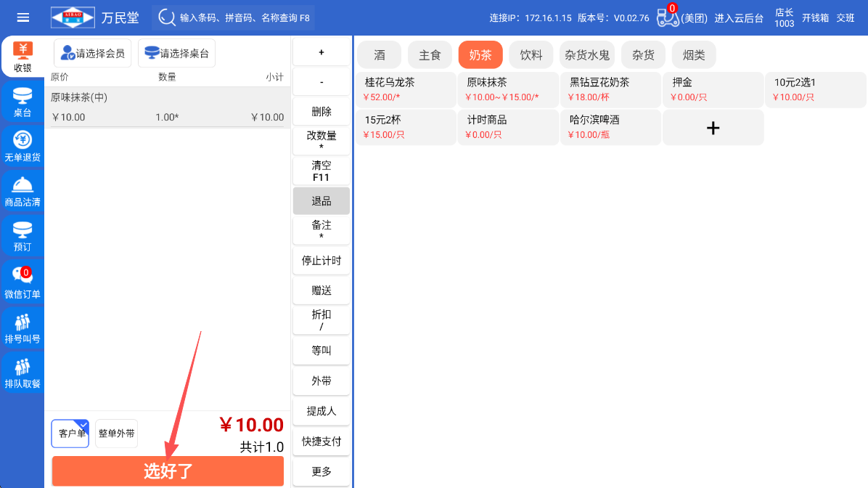Image resolution: width=868 pixels, height=488 pixels.
Task: Open the 请选择桌台 table selector
Action: click(x=176, y=53)
